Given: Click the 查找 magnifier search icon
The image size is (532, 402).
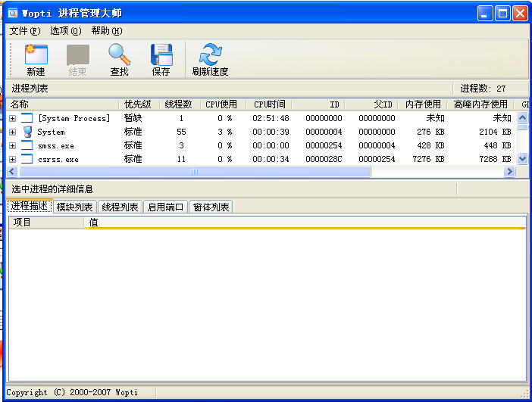Looking at the screenshot, I should point(120,54).
